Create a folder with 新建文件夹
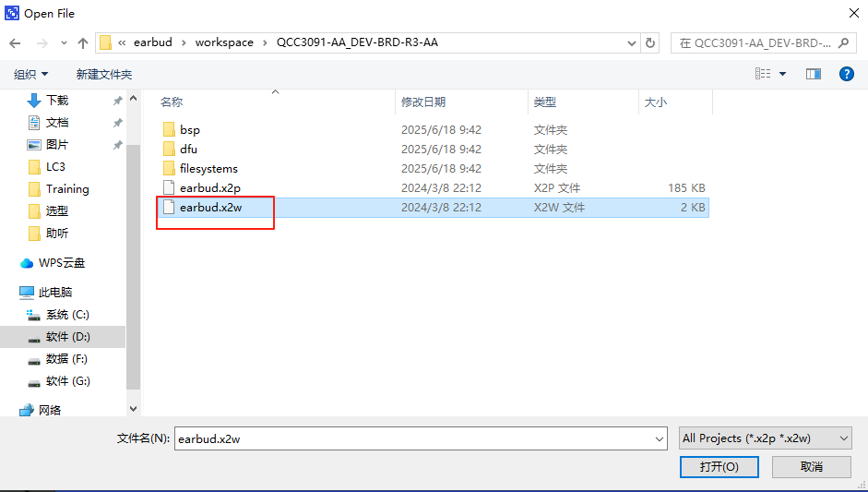The height and width of the screenshot is (492, 868). [104, 74]
